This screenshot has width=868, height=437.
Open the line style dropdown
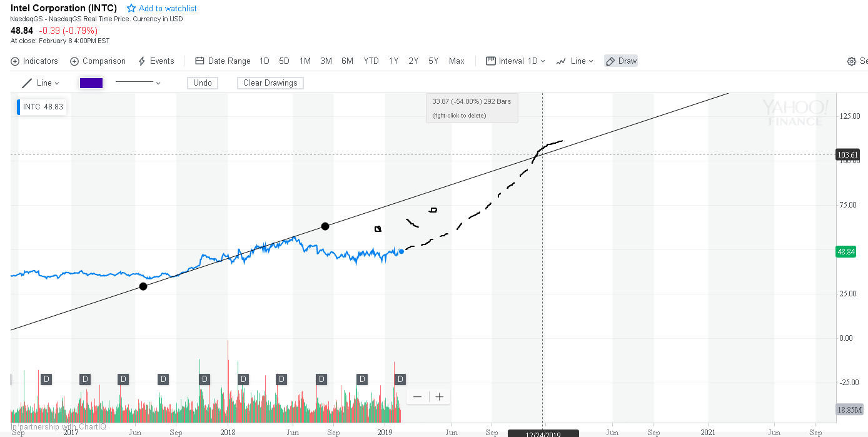click(x=138, y=83)
